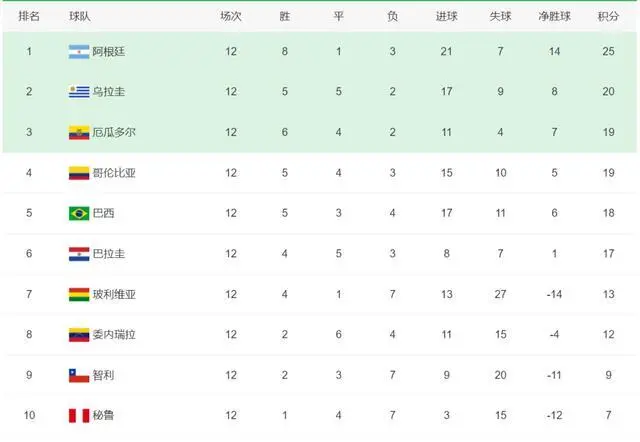
Task: Select the 排名 column header
Action: [29, 16]
